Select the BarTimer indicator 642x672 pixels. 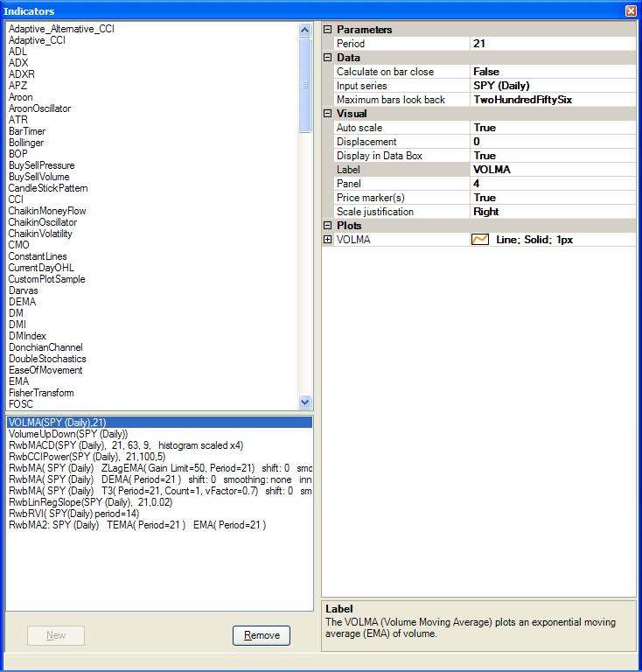(x=27, y=131)
